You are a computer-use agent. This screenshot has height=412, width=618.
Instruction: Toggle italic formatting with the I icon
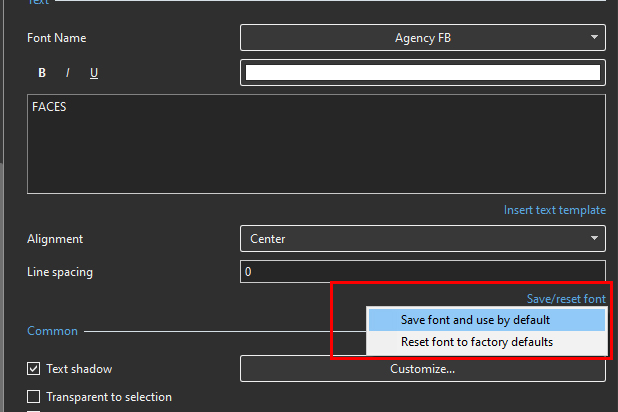pyautogui.click(x=68, y=73)
